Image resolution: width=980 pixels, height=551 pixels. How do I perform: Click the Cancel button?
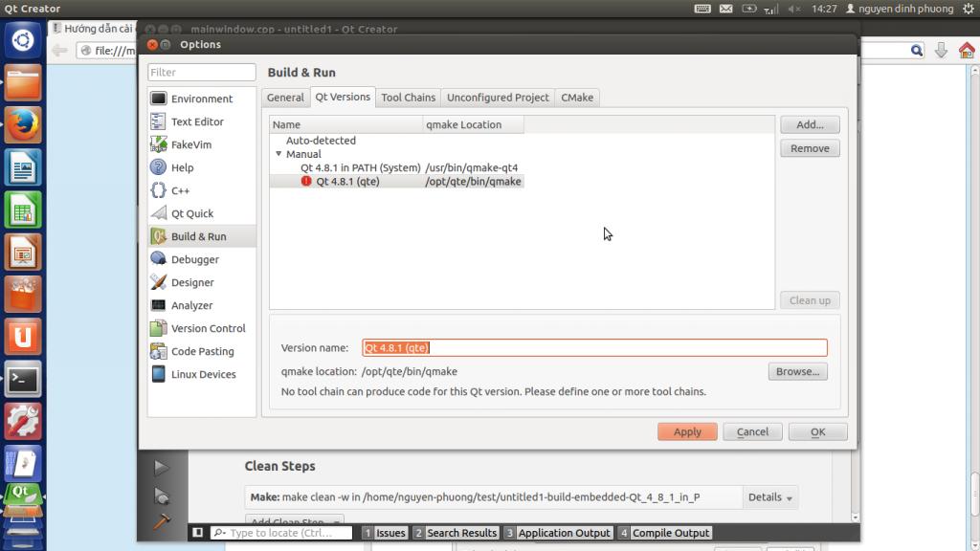tap(752, 431)
